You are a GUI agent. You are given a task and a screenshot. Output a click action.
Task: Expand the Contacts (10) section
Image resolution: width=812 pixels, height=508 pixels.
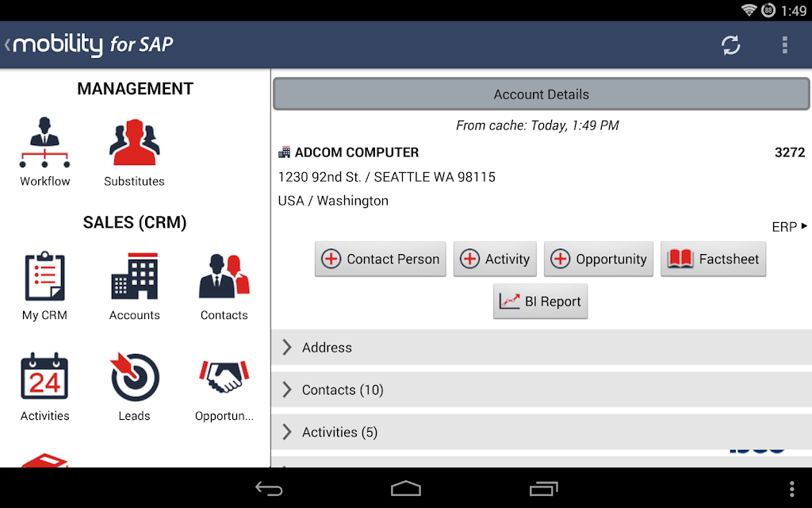[541, 390]
